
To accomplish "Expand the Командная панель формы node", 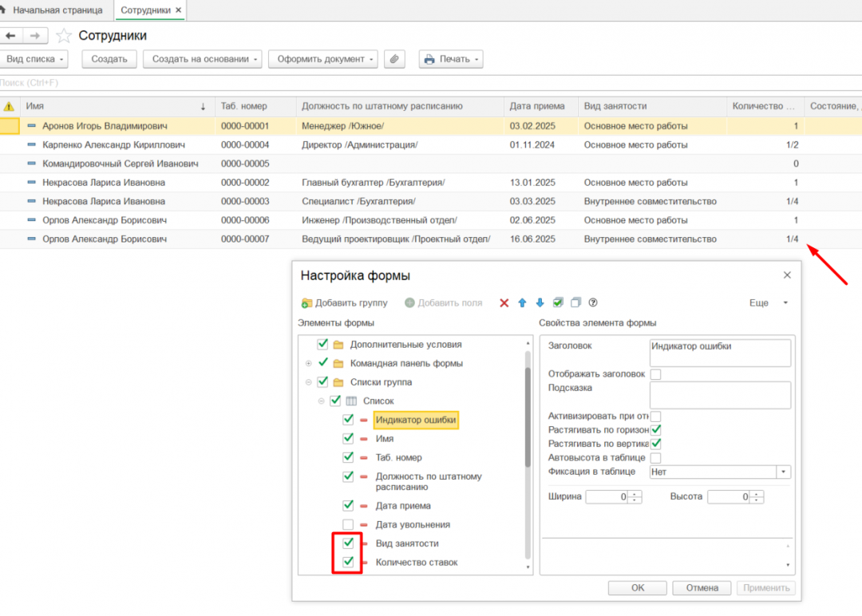I will coord(308,363).
